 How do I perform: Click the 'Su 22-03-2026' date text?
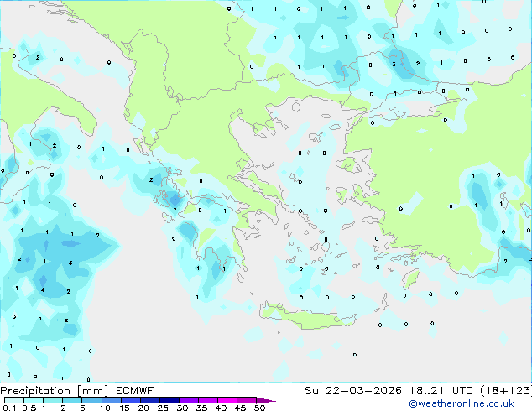point(353,391)
